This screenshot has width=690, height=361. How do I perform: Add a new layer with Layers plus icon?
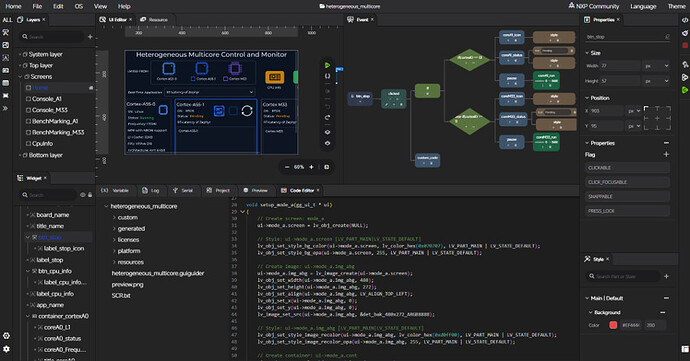(x=90, y=37)
